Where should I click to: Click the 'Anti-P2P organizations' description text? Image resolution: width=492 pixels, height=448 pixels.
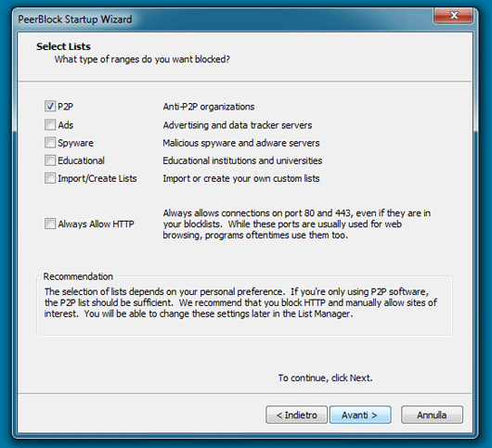pyautogui.click(x=209, y=107)
